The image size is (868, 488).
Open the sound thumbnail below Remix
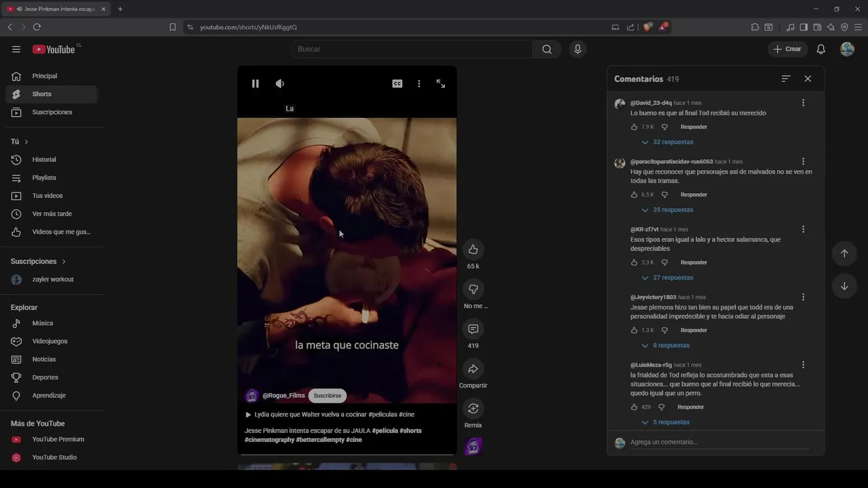pos(473,446)
